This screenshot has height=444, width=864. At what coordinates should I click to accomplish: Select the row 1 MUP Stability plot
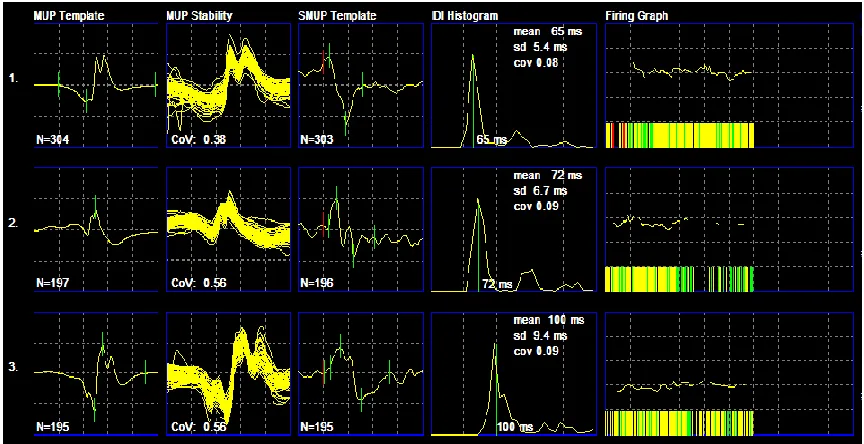pyautogui.click(x=228, y=85)
